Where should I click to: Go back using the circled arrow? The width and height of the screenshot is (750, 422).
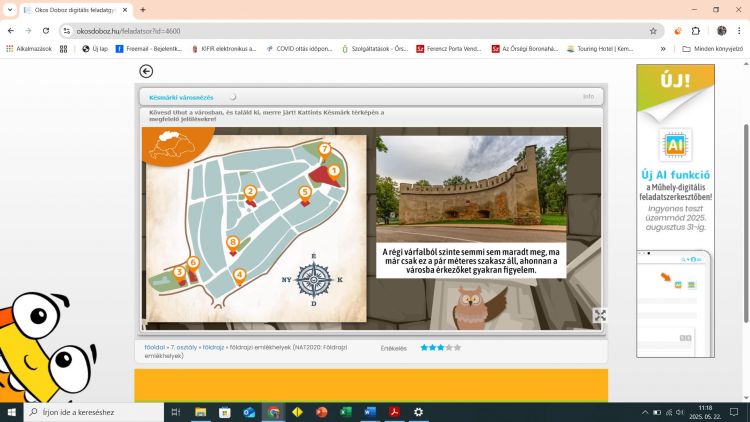(x=146, y=71)
